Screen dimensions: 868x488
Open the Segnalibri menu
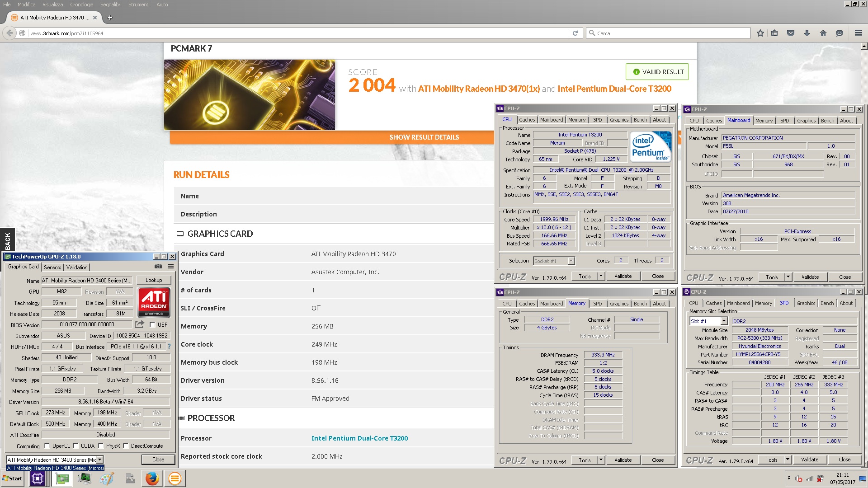click(111, 5)
